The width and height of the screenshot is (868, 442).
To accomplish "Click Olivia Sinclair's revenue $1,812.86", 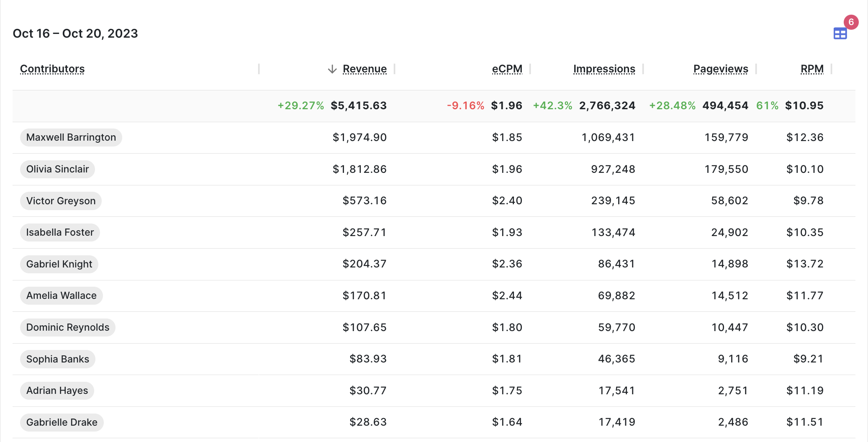I will [360, 169].
